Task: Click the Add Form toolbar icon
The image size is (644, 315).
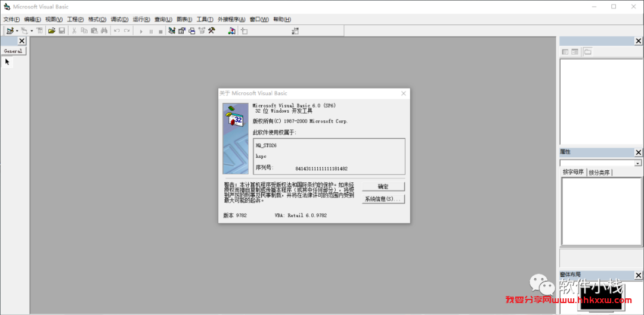Action: pyautogui.click(x=24, y=31)
